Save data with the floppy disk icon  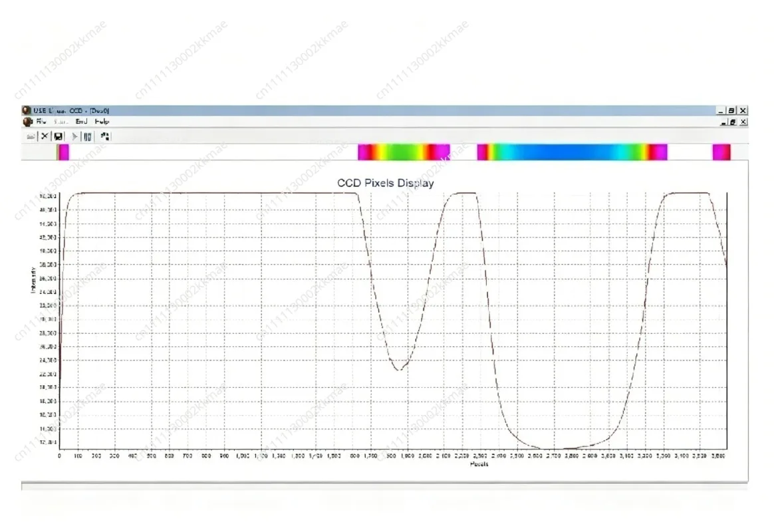coord(58,136)
